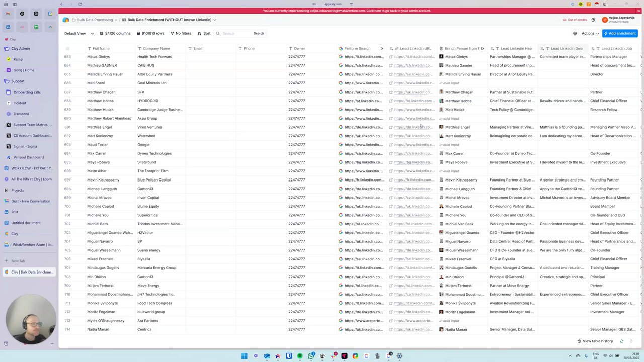Click the Clay home logo icon
Viewport: 644px width, 362px height.
pyautogui.click(x=66, y=20)
